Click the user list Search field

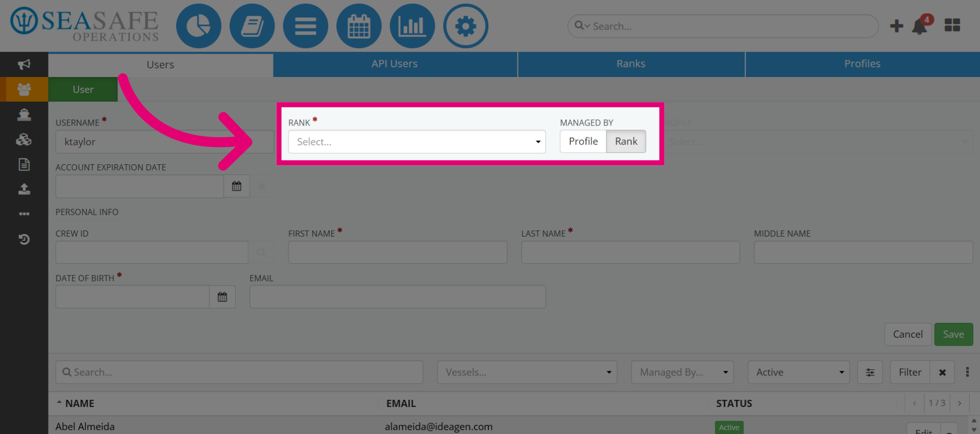(x=239, y=372)
